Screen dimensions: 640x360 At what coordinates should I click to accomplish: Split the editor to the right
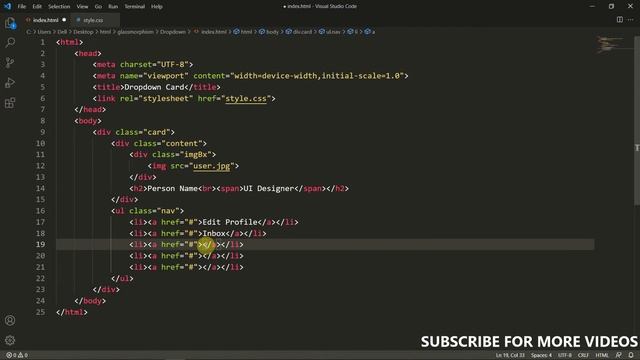pyautogui.click(x=620, y=20)
